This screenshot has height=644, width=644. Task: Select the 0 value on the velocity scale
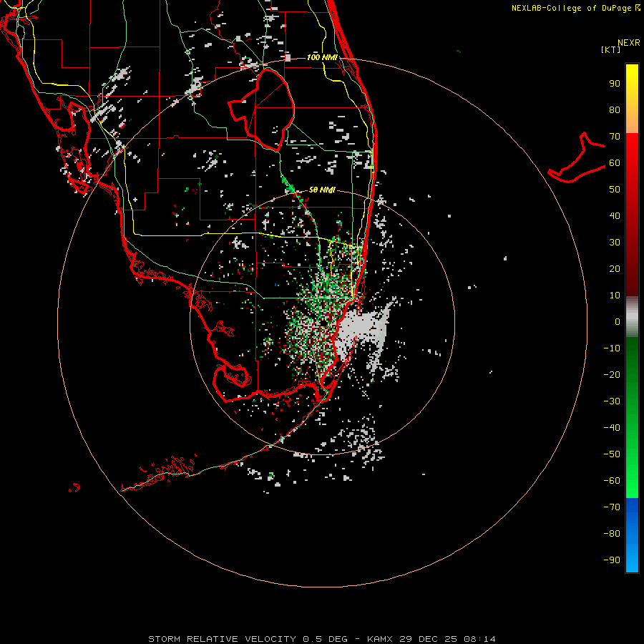pos(618,321)
